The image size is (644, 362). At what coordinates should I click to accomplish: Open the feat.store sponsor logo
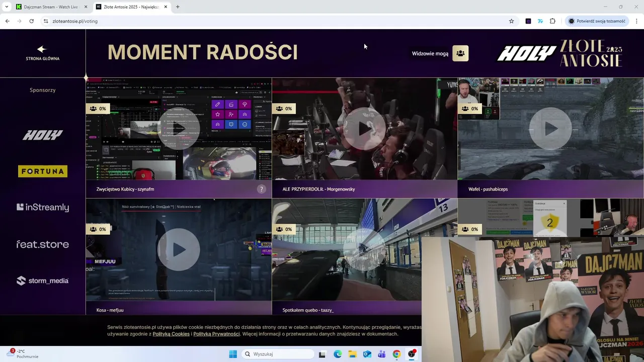[43, 244]
